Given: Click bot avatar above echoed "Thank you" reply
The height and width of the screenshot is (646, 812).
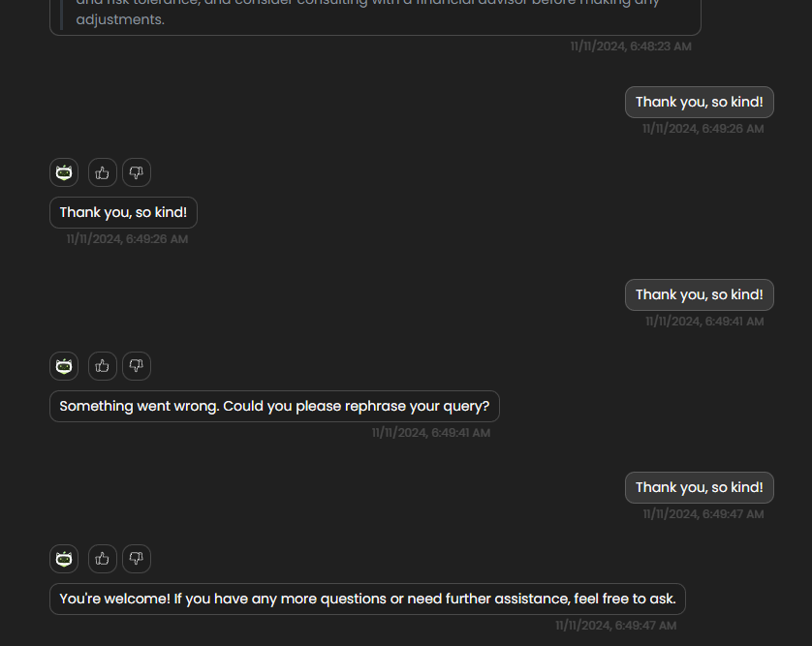Looking at the screenshot, I should pyautogui.click(x=64, y=173).
